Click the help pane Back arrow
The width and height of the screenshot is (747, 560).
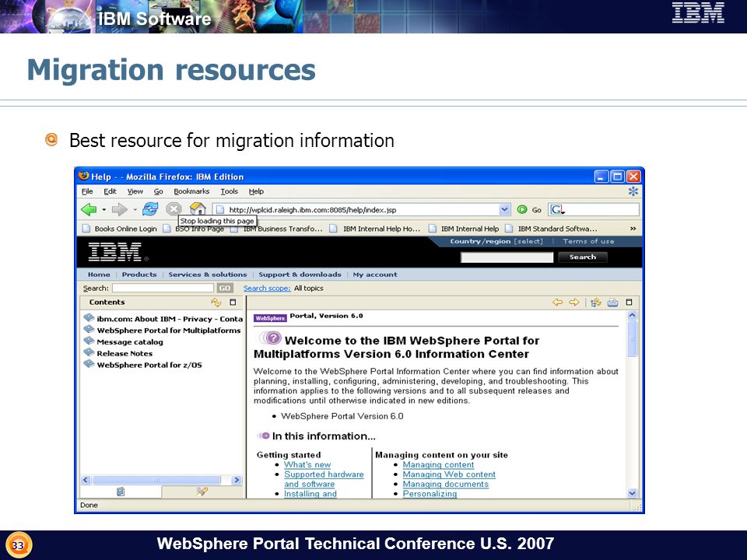tap(557, 303)
